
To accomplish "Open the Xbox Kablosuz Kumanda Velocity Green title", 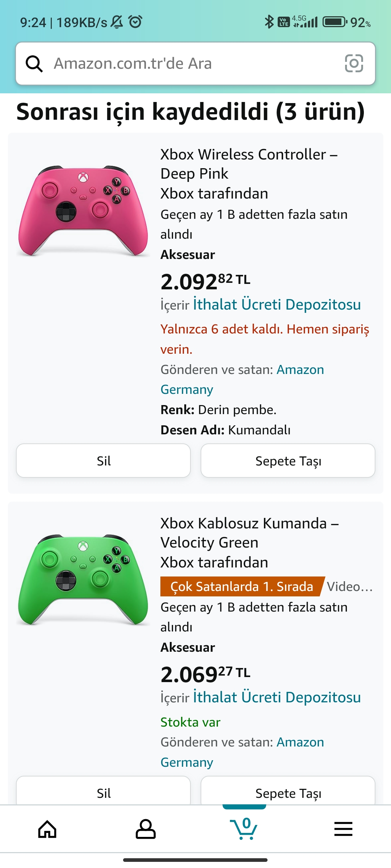I will (249, 533).
